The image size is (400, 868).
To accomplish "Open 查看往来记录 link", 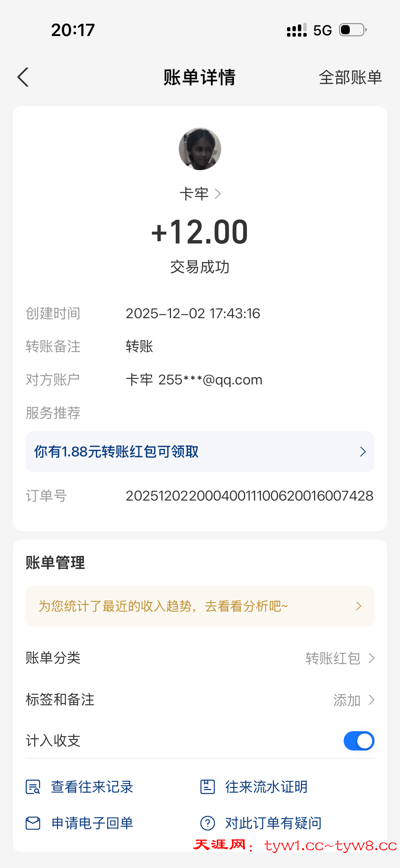I will coord(92,787).
